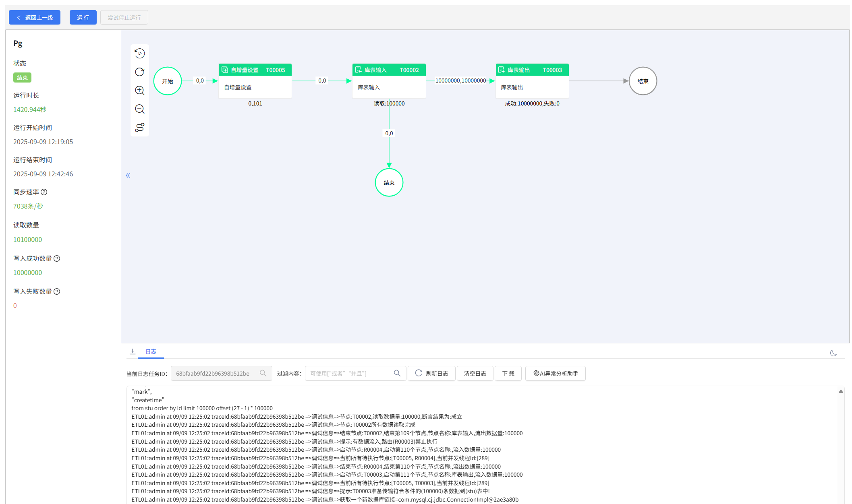Open AI异常分析助手
852x504 pixels.
(x=556, y=373)
